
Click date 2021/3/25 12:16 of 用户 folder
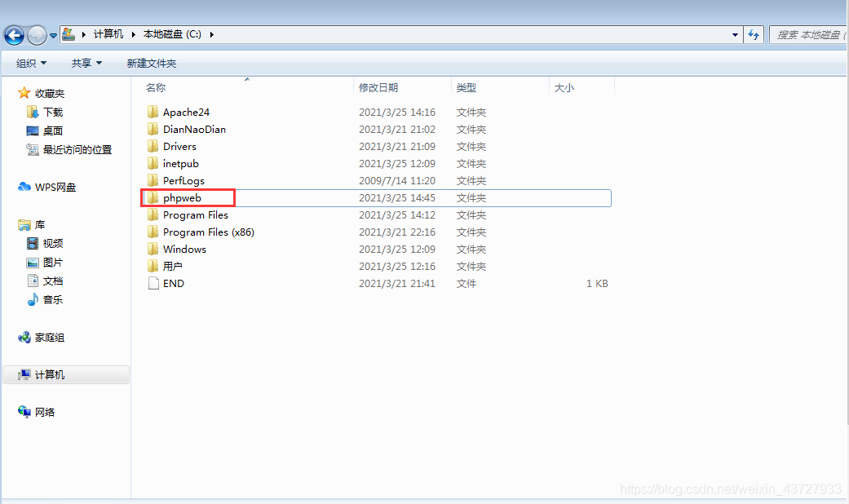(x=397, y=267)
